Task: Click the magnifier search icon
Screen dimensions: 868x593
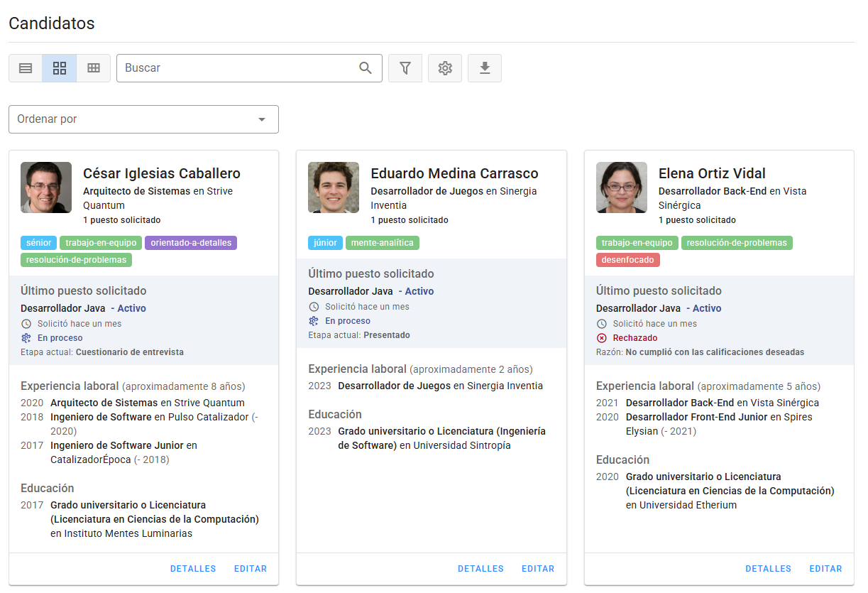Action: [x=366, y=68]
